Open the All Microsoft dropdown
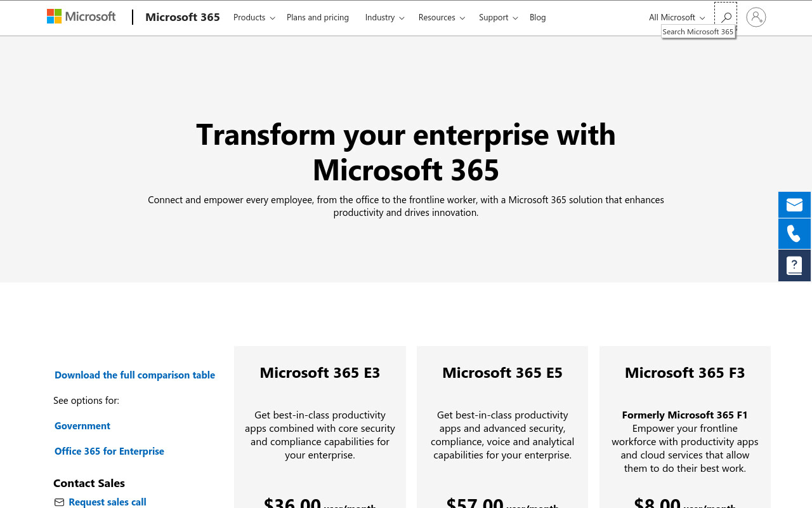 pos(677,17)
